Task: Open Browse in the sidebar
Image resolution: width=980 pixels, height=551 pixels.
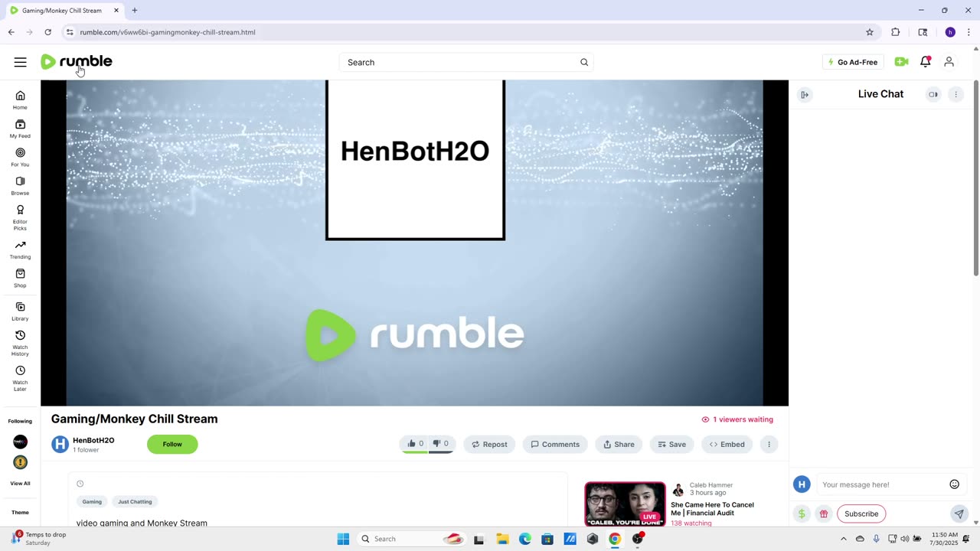Action: tap(20, 186)
